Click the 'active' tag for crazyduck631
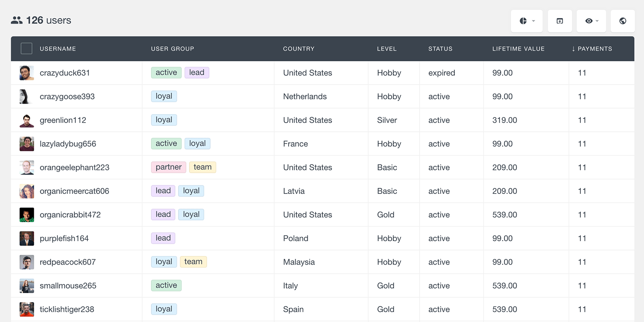The image size is (644, 322). [x=166, y=72]
